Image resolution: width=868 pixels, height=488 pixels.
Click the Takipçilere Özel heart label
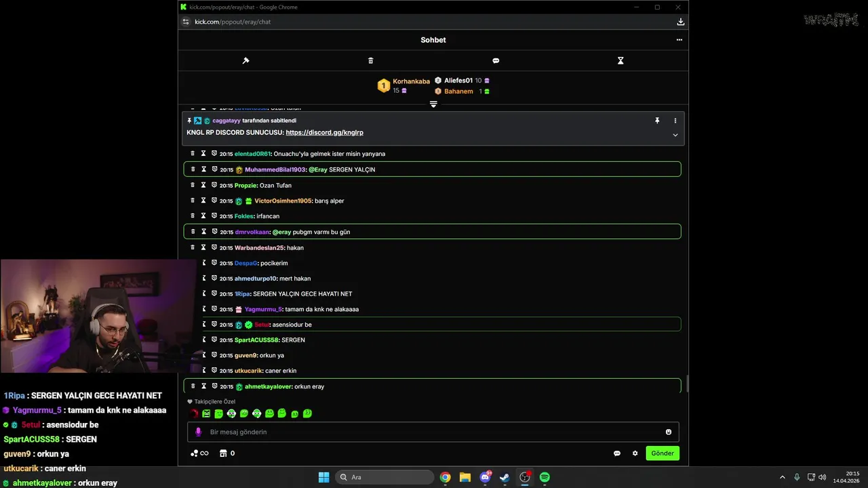tap(212, 401)
